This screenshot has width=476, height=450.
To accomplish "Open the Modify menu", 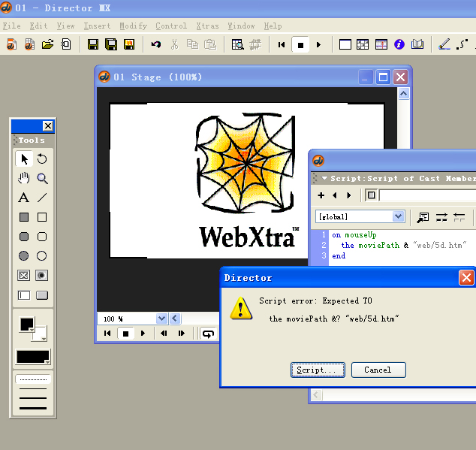I will 134,26.
